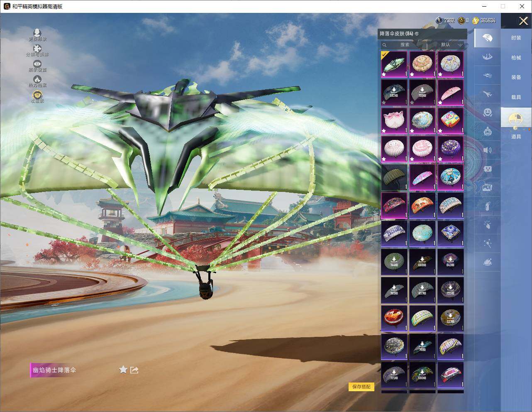Download the parachute skin labeled 725KB

(x=394, y=375)
